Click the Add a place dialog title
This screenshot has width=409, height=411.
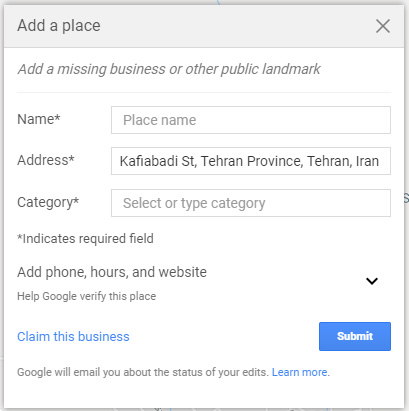pos(59,26)
